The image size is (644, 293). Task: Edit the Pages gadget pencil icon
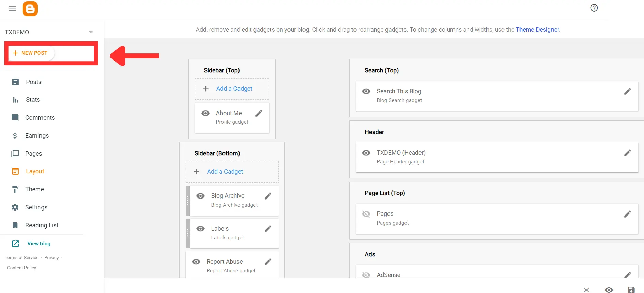628,214
